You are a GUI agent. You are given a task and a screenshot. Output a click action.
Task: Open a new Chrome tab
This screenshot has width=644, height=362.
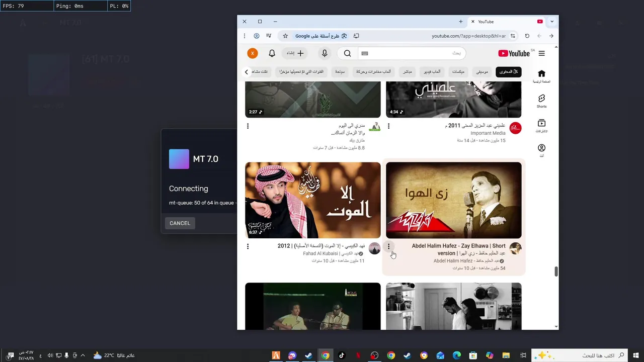[460, 22]
